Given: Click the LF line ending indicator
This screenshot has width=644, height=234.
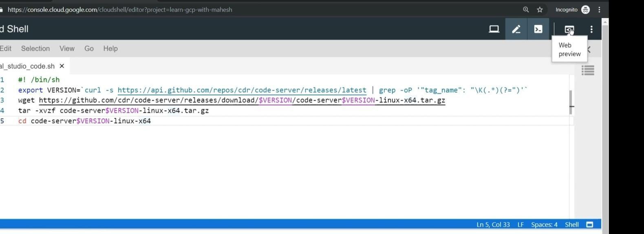Looking at the screenshot, I should (x=520, y=225).
